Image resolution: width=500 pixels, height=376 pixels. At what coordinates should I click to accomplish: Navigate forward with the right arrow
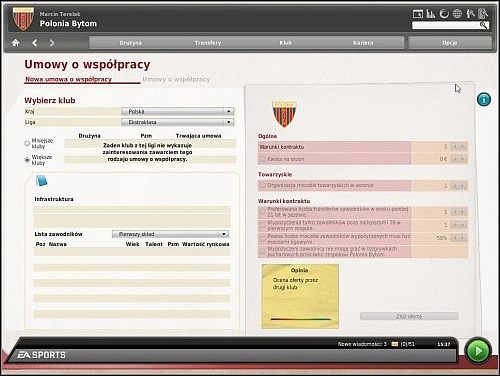coord(52,43)
